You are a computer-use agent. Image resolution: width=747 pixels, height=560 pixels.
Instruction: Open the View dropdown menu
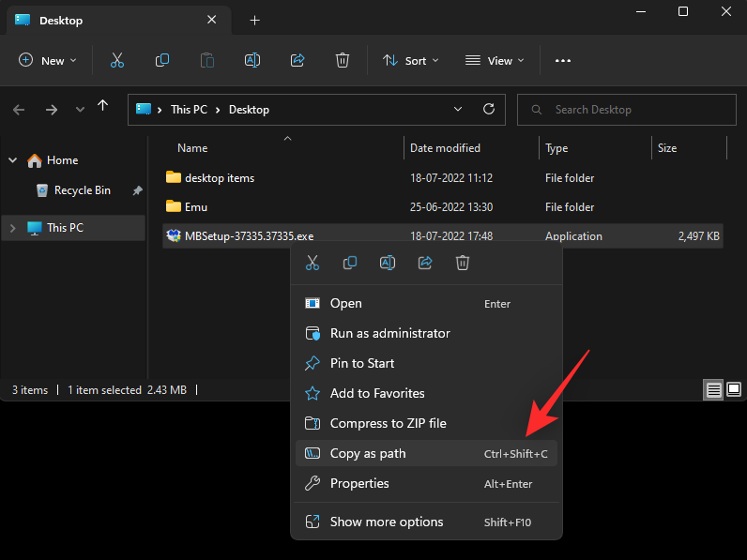(495, 60)
